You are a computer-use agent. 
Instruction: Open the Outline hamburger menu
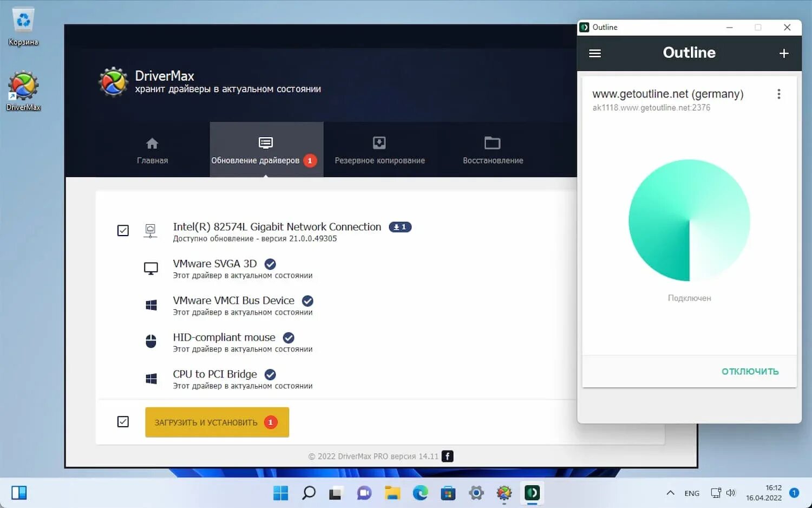[595, 53]
